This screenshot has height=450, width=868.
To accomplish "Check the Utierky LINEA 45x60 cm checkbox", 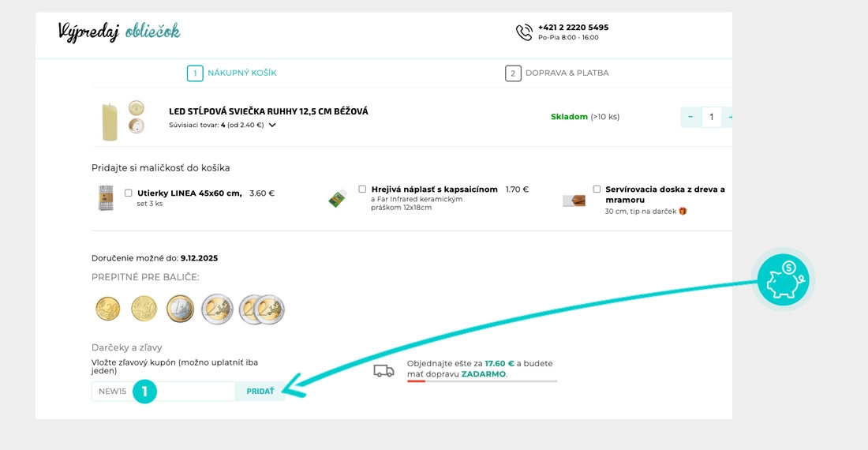I will click(x=129, y=193).
